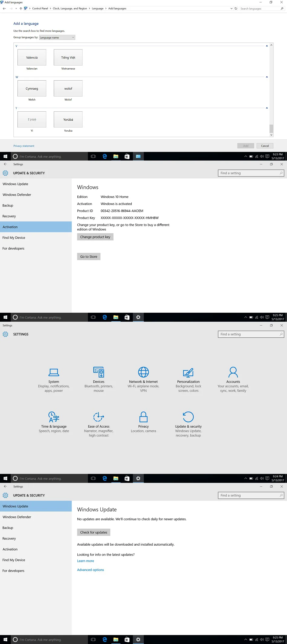Click back arrow in Add languages window
Viewport: 287px width, 644px height.
coord(4,8)
